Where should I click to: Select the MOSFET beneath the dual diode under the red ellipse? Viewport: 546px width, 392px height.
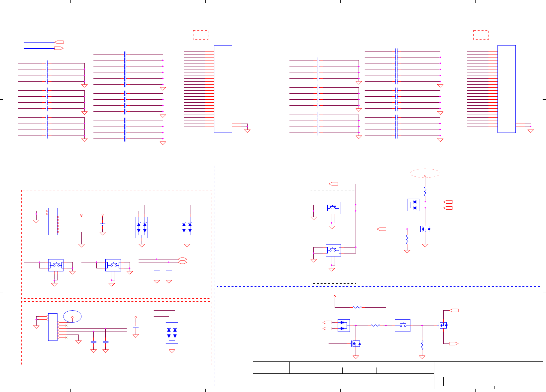click(x=425, y=229)
